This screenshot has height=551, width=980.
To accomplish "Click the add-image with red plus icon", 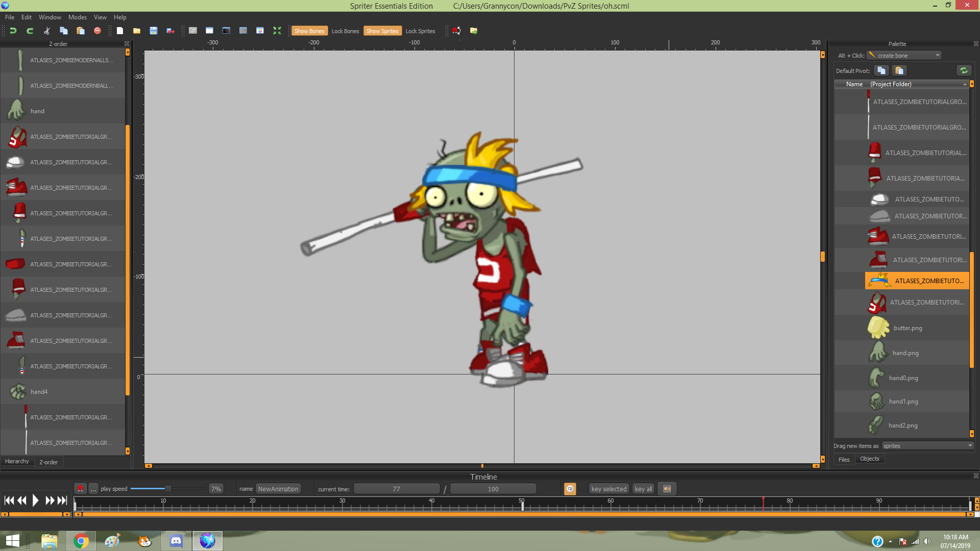I will point(170,31).
